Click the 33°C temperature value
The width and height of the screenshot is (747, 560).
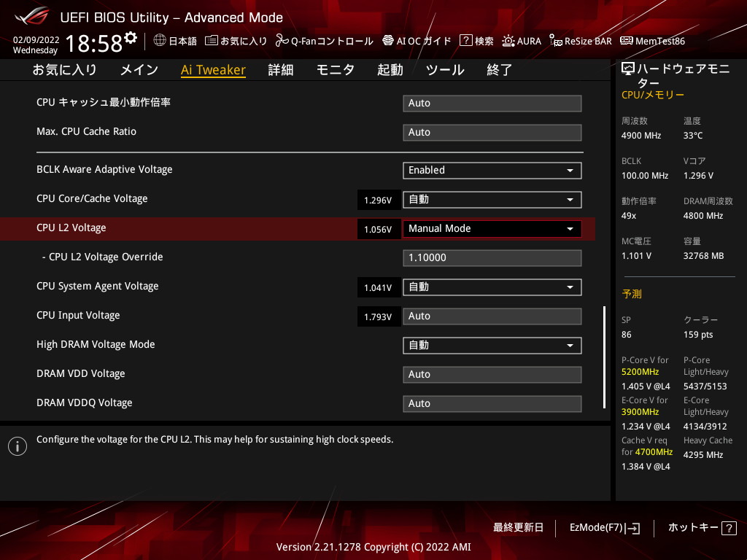[693, 136]
